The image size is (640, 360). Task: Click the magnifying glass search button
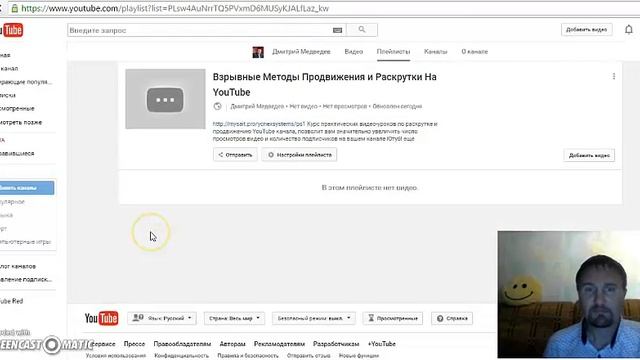tap(362, 30)
